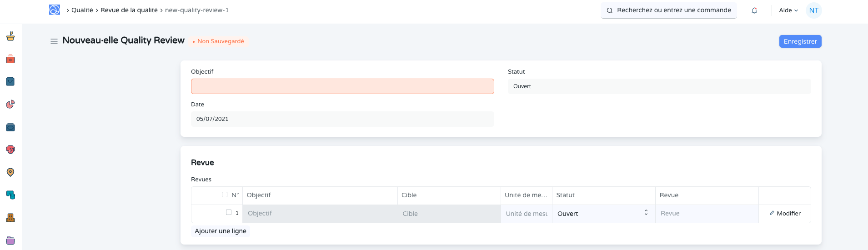Toggle the sidebar hamburger menu icon

54,41
